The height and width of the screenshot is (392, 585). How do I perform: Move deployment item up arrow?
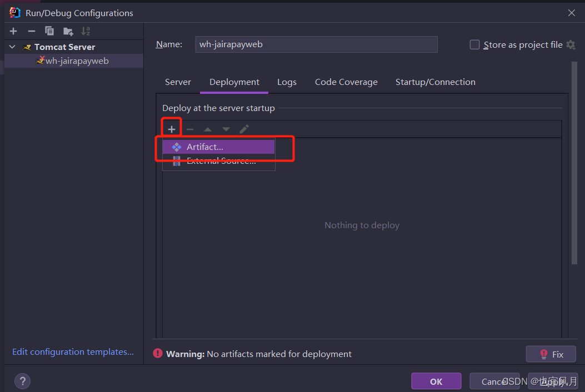click(208, 129)
